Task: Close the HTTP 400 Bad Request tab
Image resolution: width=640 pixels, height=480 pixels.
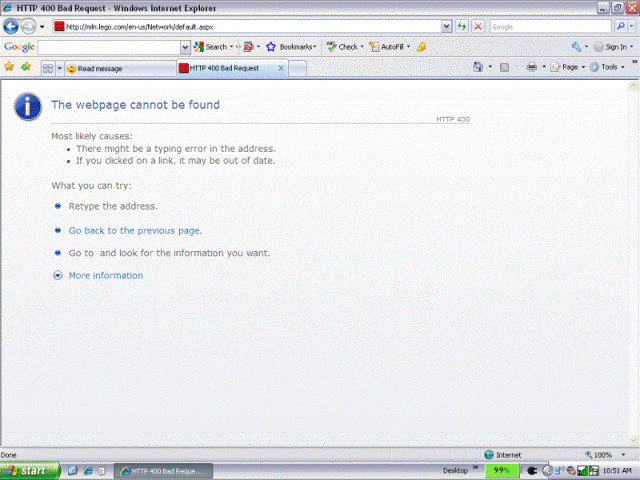Action: click(281, 68)
